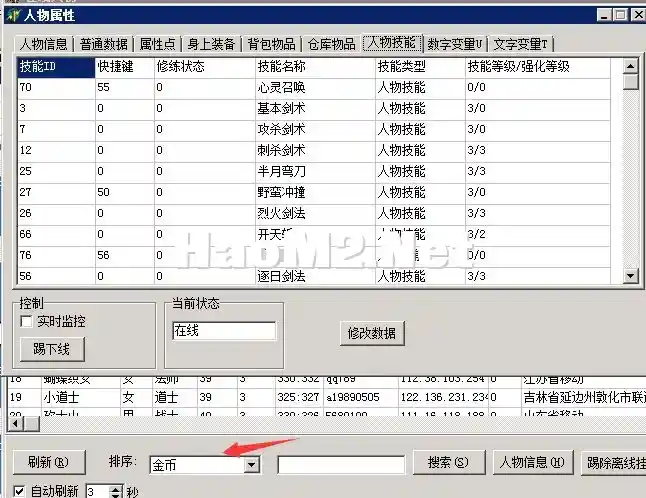Click the 金币 sort combo box
Viewport: 646px width, 498px height.
click(205, 465)
